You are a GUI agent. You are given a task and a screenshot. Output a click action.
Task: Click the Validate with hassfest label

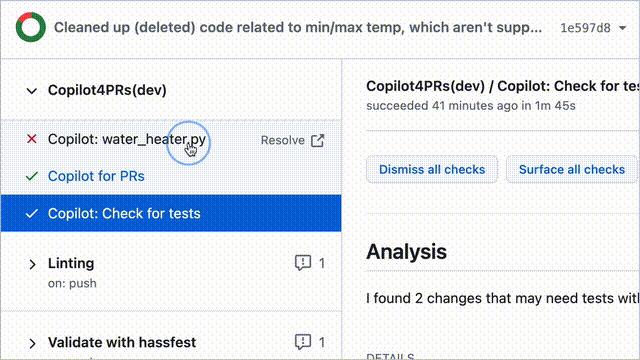click(122, 342)
